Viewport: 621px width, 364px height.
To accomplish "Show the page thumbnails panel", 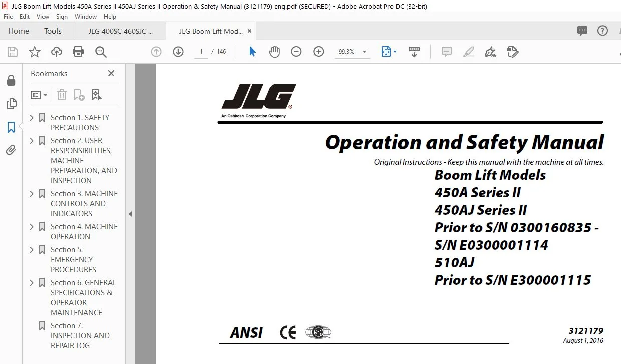I will click(11, 104).
